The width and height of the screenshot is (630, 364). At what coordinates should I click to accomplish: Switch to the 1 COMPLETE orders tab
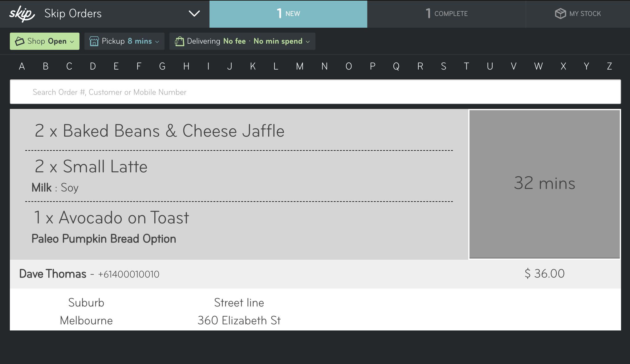[446, 14]
